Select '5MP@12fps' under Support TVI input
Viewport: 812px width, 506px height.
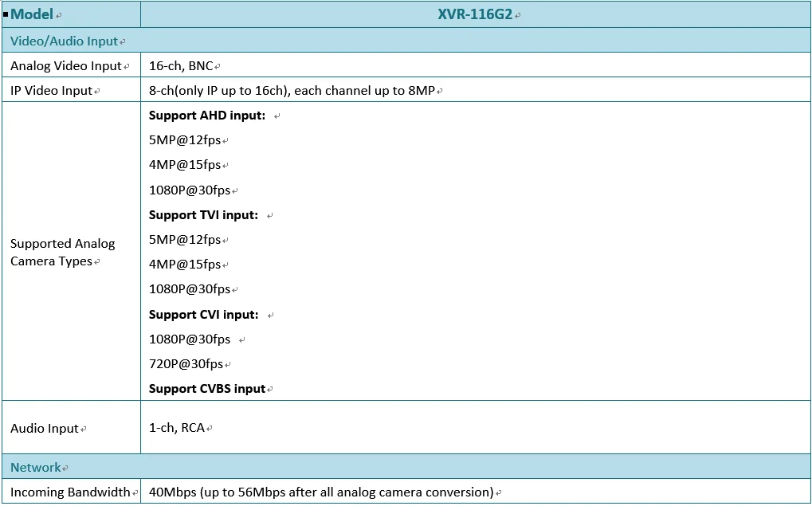pyautogui.click(x=185, y=240)
